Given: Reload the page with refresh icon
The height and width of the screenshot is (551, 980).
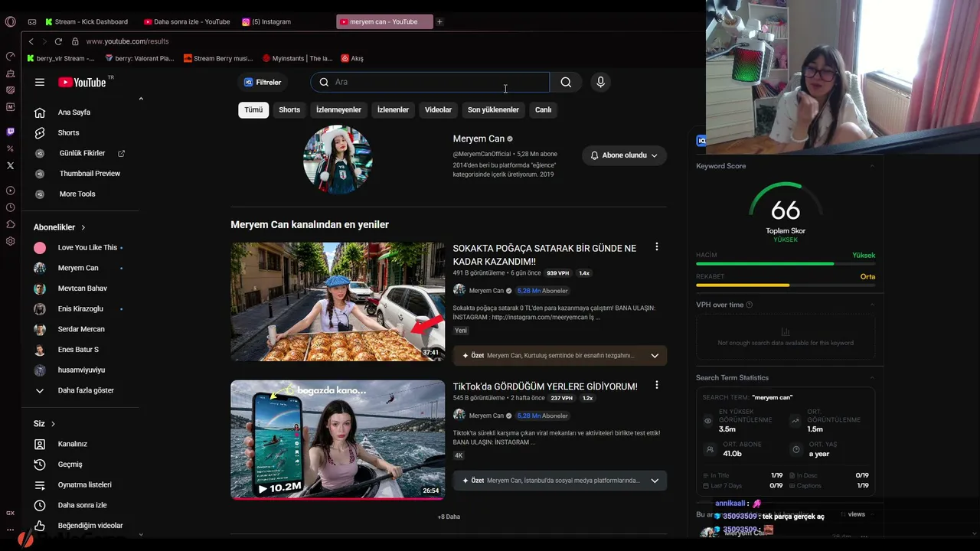Looking at the screenshot, I should 58,41.
